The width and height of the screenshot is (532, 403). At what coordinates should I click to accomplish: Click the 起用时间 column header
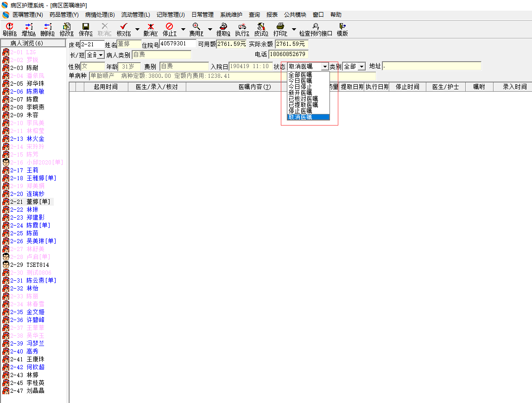click(106, 87)
